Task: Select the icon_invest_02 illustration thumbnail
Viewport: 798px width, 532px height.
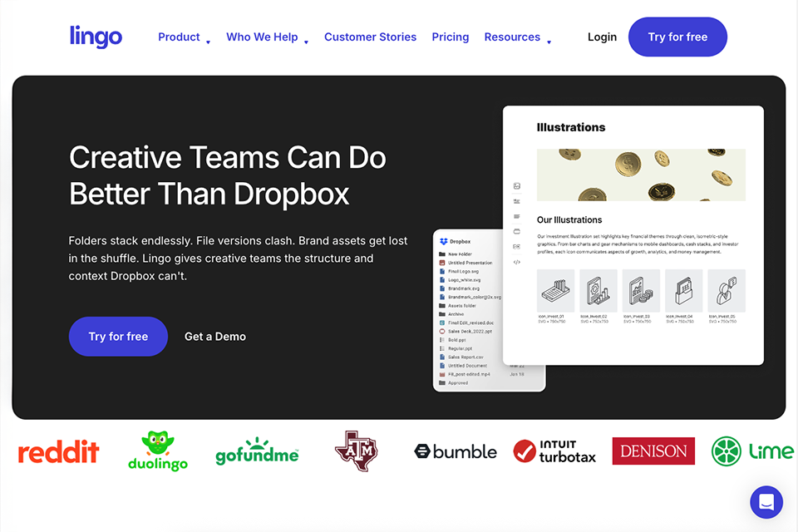Action: (598, 291)
